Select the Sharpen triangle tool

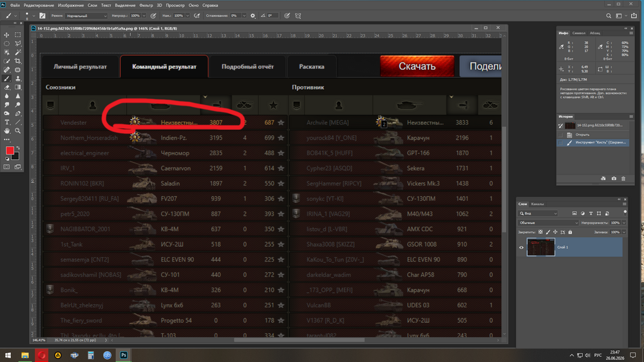pos(17,96)
